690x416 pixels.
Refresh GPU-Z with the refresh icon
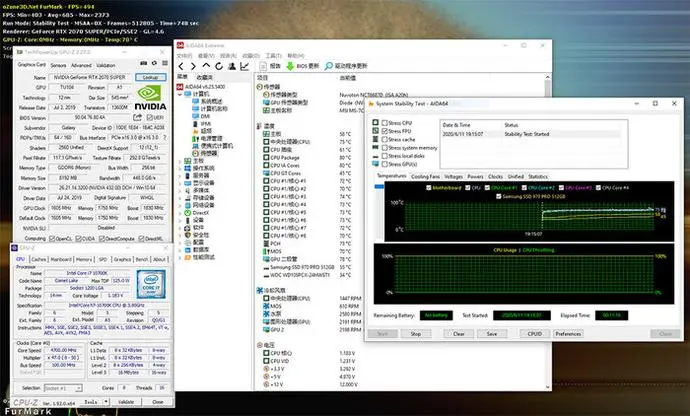pos(154,63)
